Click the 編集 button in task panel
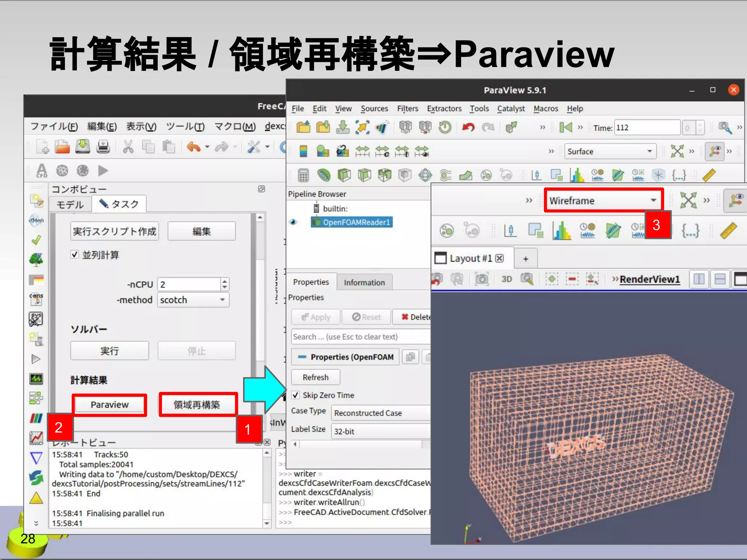 [x=202, y=231]
